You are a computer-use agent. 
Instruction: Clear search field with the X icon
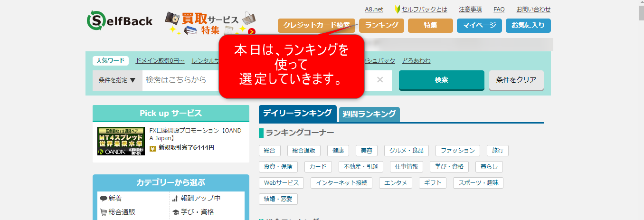pyautogui.click(x=379, y=80)
